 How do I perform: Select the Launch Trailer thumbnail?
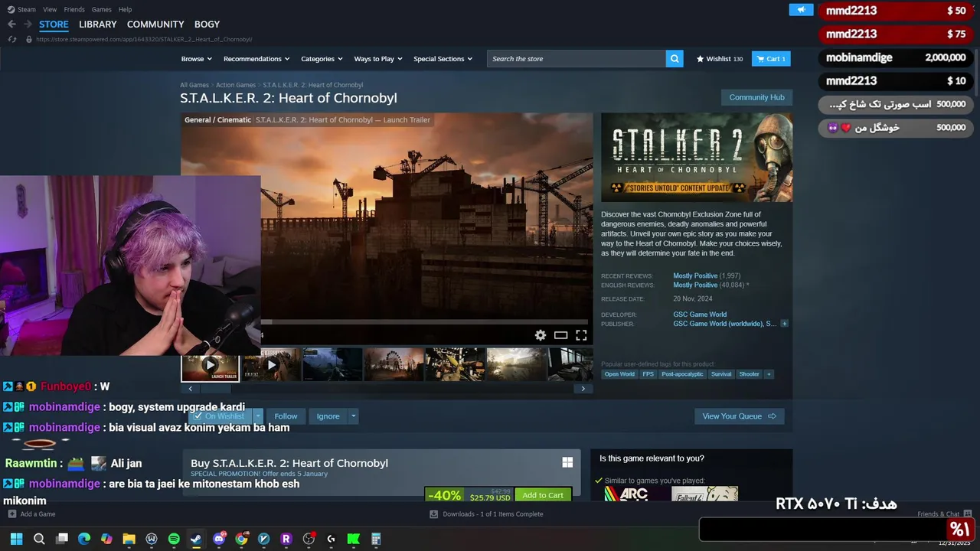210,365
